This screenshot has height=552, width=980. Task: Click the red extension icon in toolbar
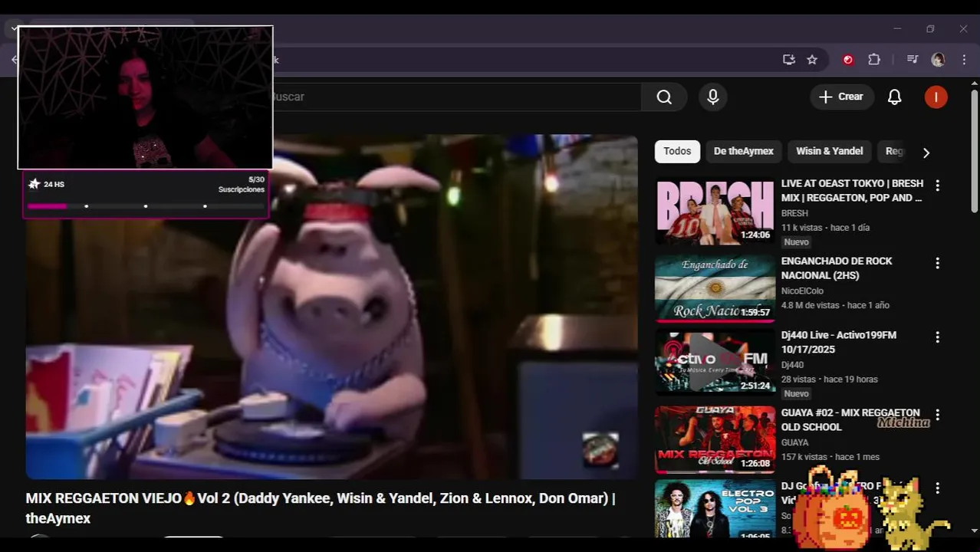848,59
